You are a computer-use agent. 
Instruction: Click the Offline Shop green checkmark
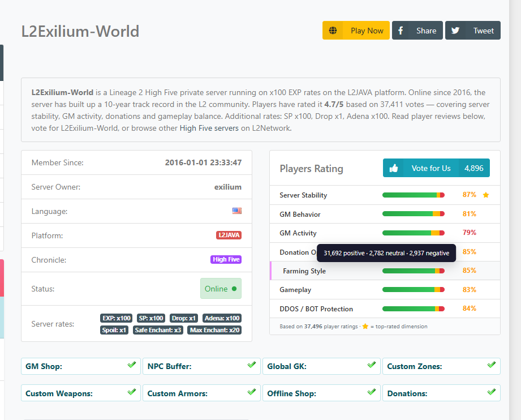click(x=372, y=392)
